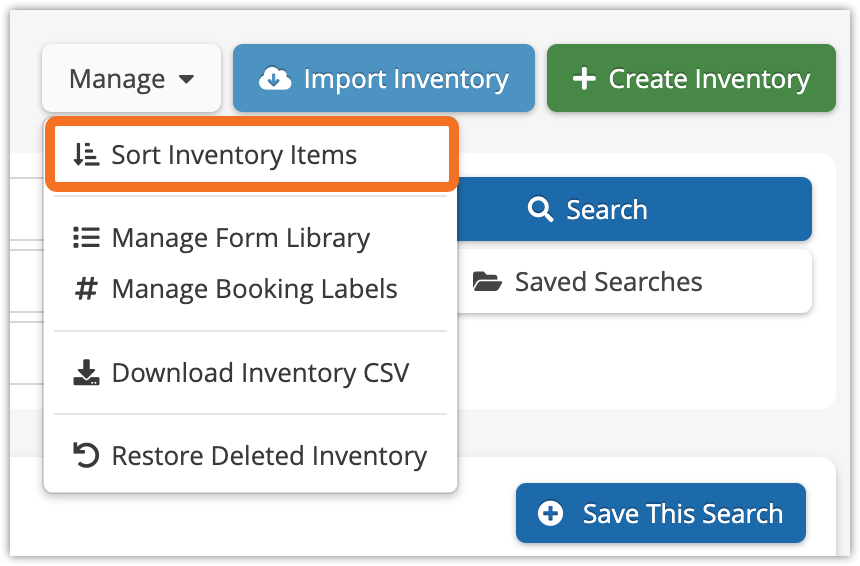The height and width of the screenshot is (566, 860).
Task: Click the hash icon for Manage Booking Labels
Action: 86,289
